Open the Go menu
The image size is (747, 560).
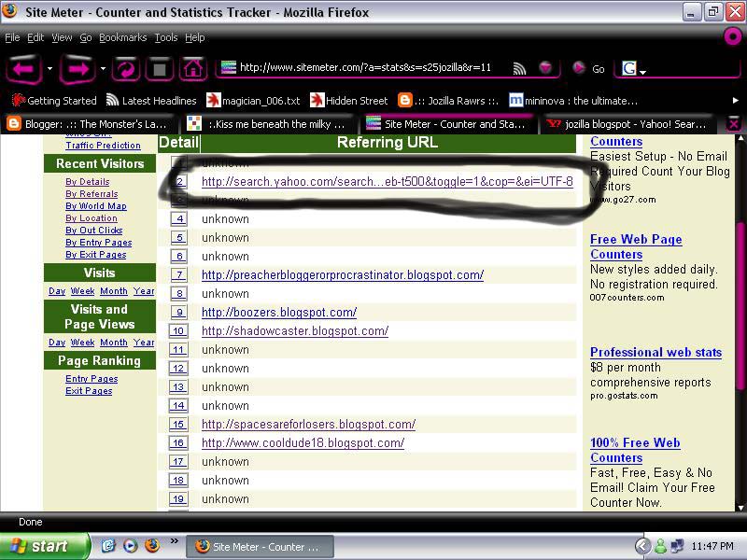86,37
